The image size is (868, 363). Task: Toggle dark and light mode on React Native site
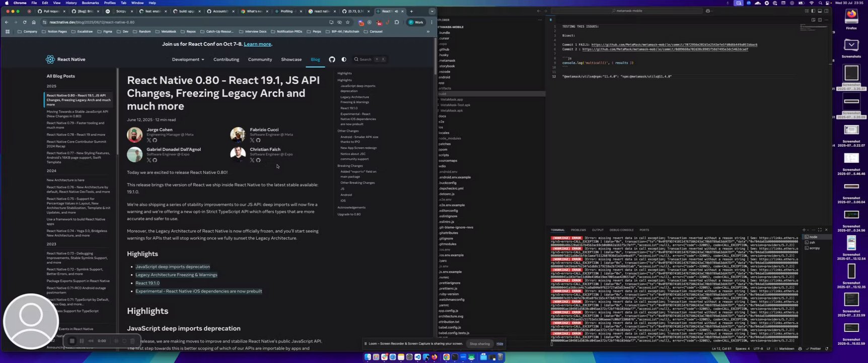click(x=344, y=59)
